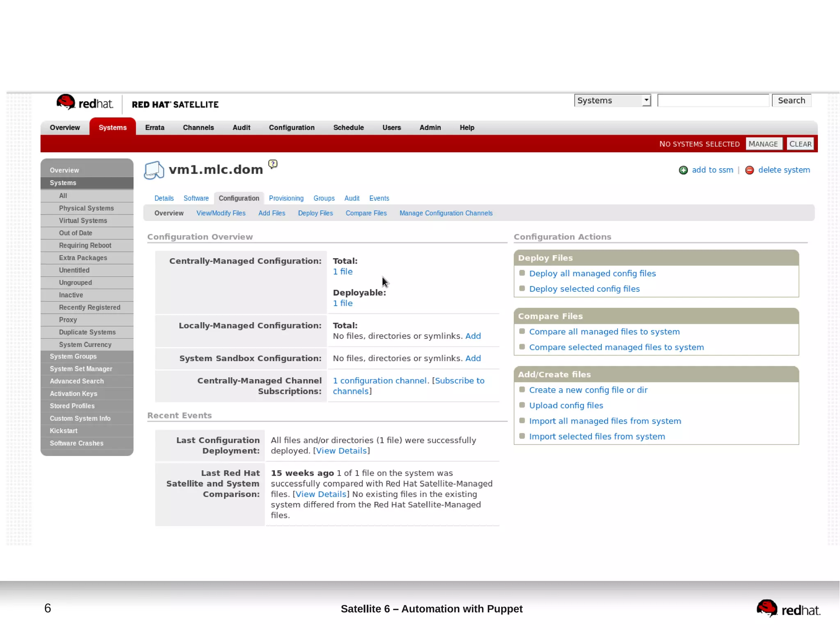Click into the search text field
This screenshot has width=840, height=630.
pyautogui.click(x=712, y=101)
